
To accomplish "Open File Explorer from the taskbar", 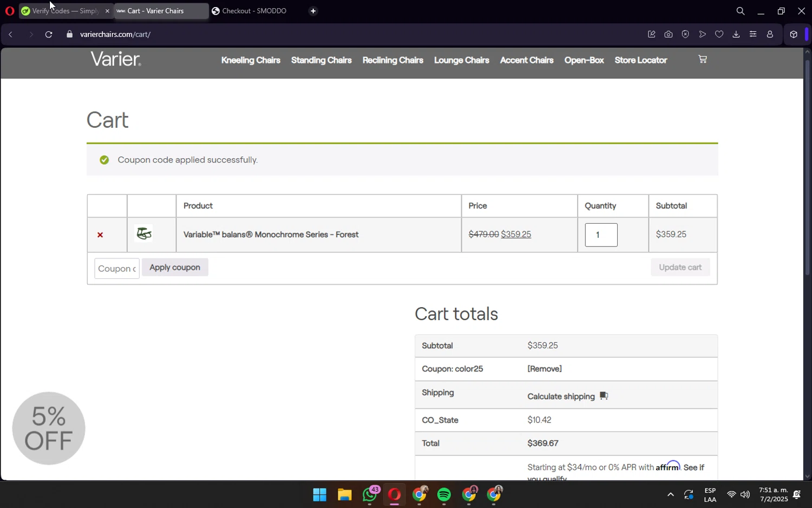I will (x=345, y=495).
